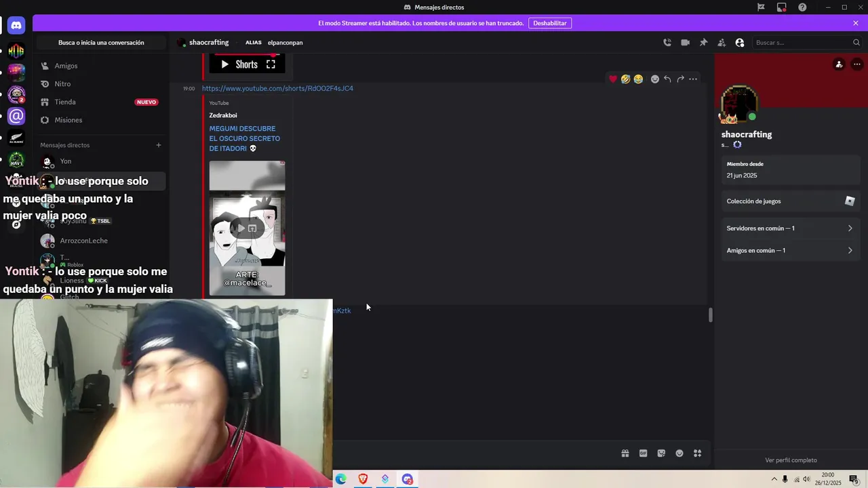Start a video call

[x=686, y=43]
